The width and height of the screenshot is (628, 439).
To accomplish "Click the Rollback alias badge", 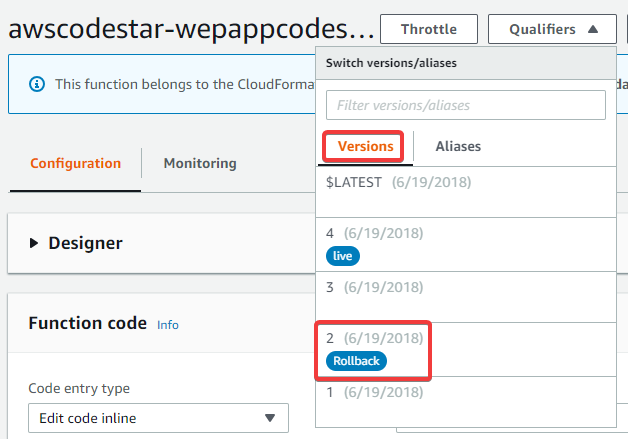I will 356,361.
